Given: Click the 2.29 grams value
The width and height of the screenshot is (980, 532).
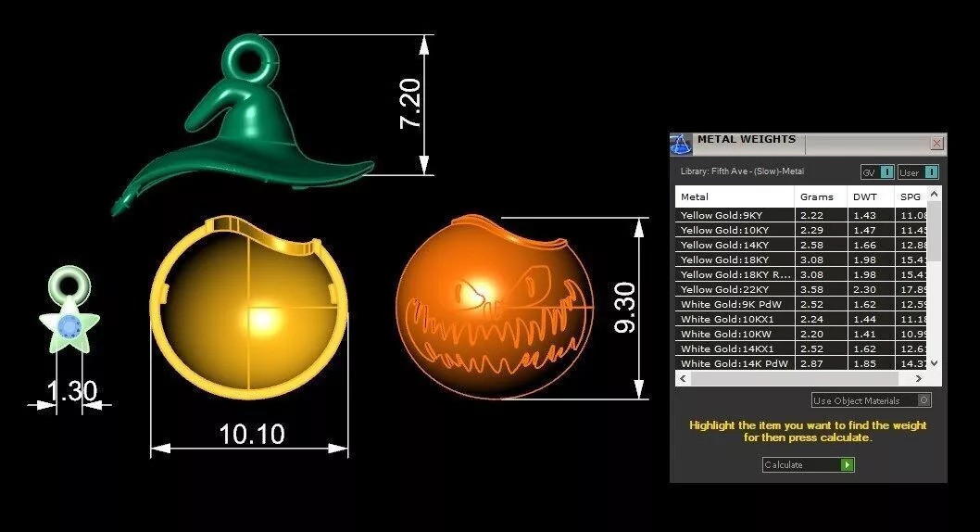Looking at the screenshot, I should pyautogui.click(x=811, y=230).
